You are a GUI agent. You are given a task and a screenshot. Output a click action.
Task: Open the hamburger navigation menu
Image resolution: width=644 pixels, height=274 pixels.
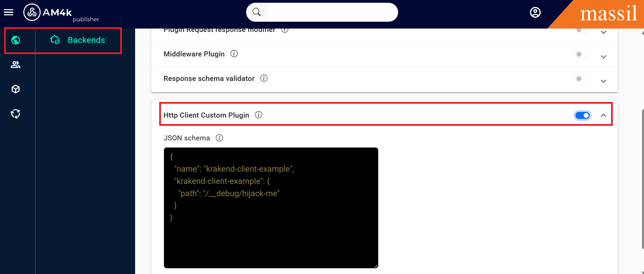[8, 13]
